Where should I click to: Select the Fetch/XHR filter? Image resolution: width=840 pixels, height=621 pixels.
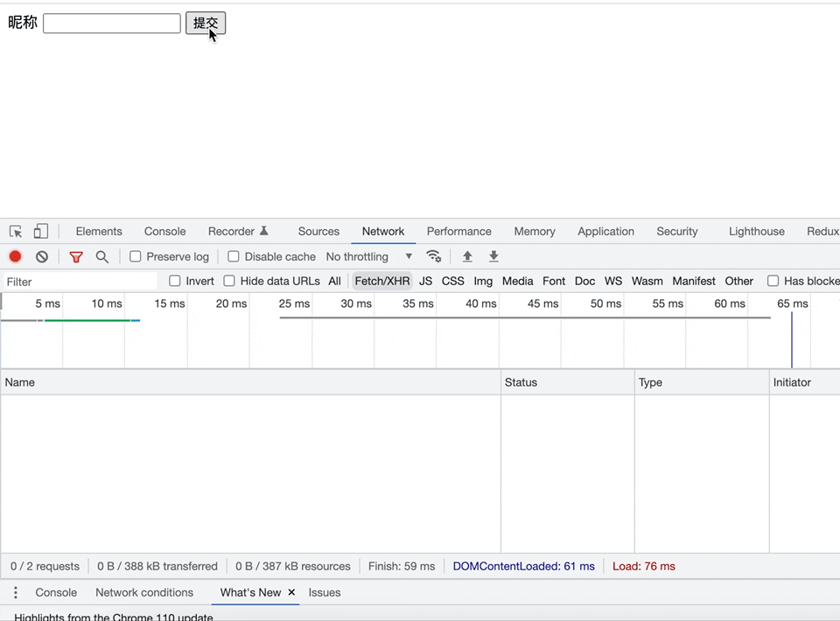(x=382, y=281)
